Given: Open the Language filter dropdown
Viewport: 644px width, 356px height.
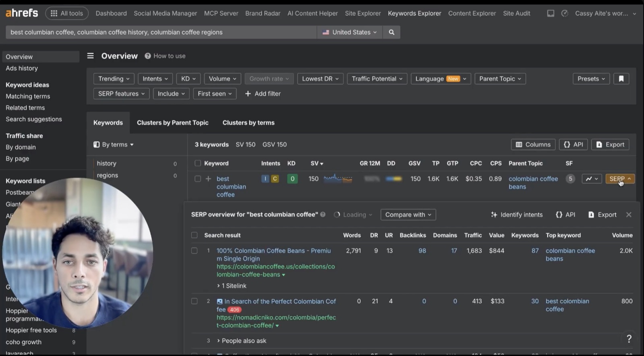Looking at the screenshot, I should click(x=441, y=79).
